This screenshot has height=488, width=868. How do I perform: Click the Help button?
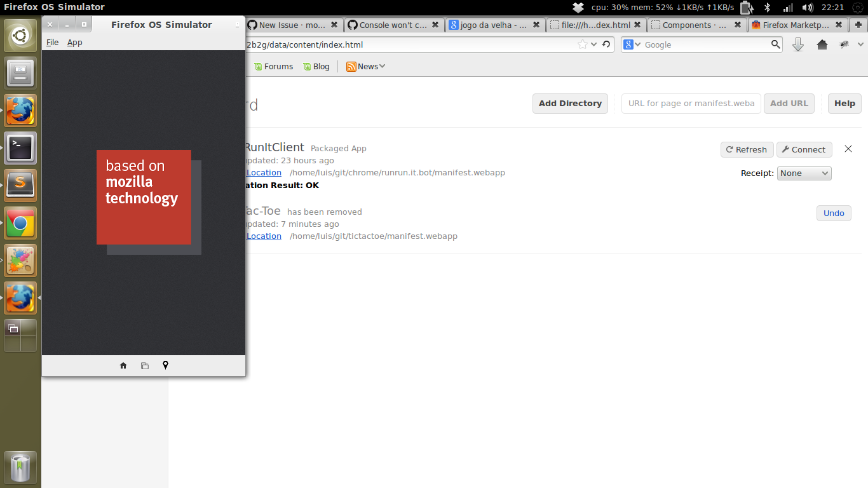(x=844, y=104)
